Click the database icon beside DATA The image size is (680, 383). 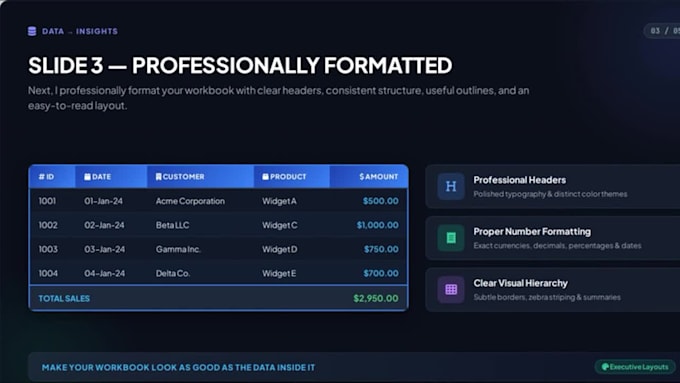coord(32,31)
